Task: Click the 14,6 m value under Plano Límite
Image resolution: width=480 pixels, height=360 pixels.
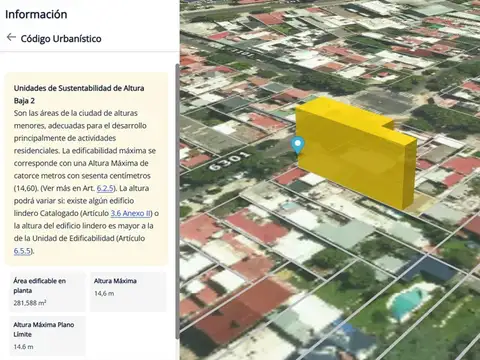Action: [x=23, y=347]
